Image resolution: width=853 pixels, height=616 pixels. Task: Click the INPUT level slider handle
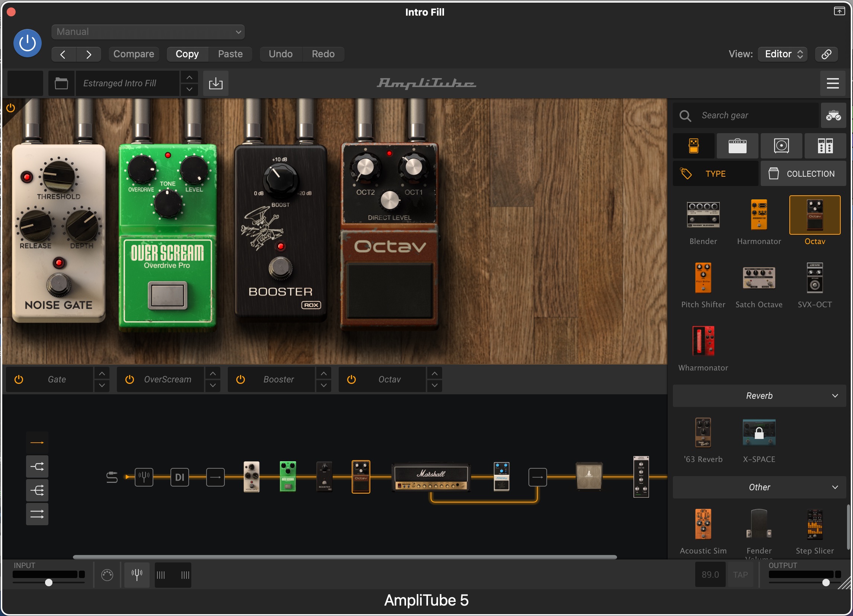tap(48, 583)
